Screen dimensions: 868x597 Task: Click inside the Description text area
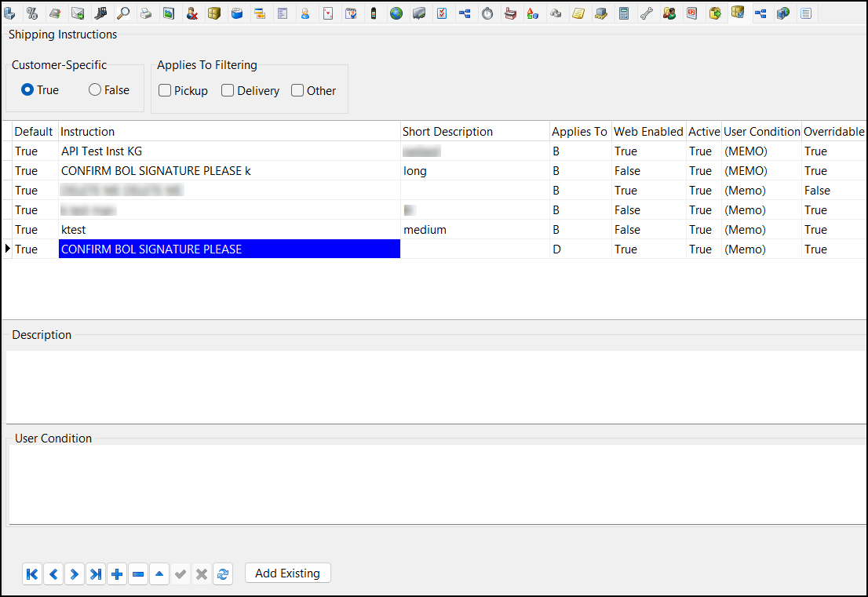click(436, 386)
